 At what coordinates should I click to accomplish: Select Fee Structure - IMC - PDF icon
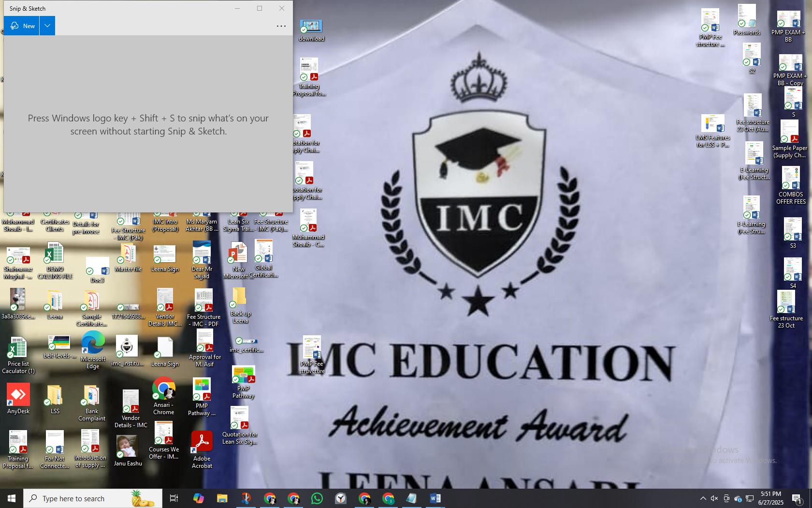pos(203,308)
